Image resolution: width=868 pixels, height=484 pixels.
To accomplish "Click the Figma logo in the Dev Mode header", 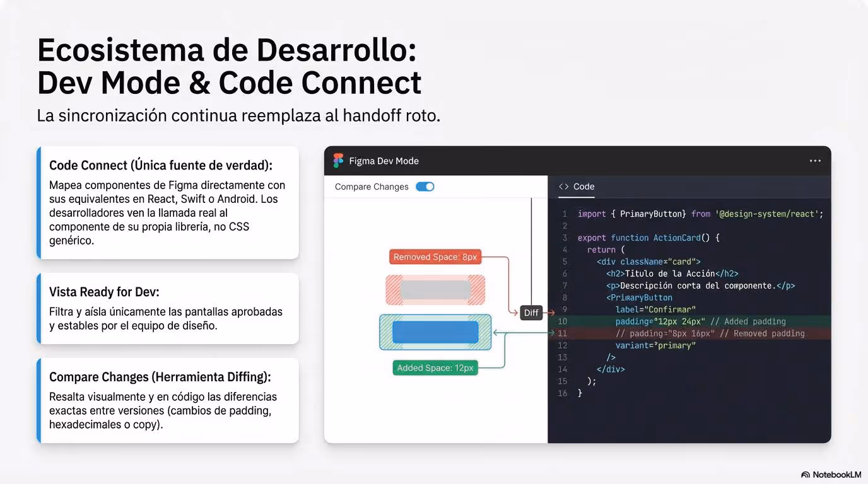I will pos(338,161).
